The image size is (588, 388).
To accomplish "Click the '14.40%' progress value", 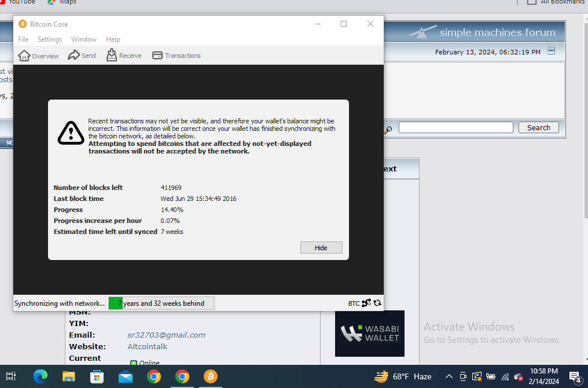I will pyautogui.click(x=172, y=210).
